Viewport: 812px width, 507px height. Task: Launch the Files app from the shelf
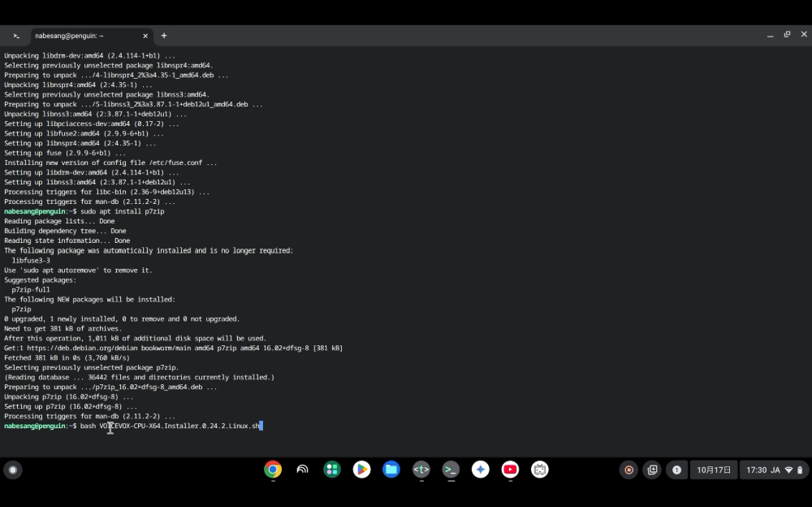pos(391,470)
